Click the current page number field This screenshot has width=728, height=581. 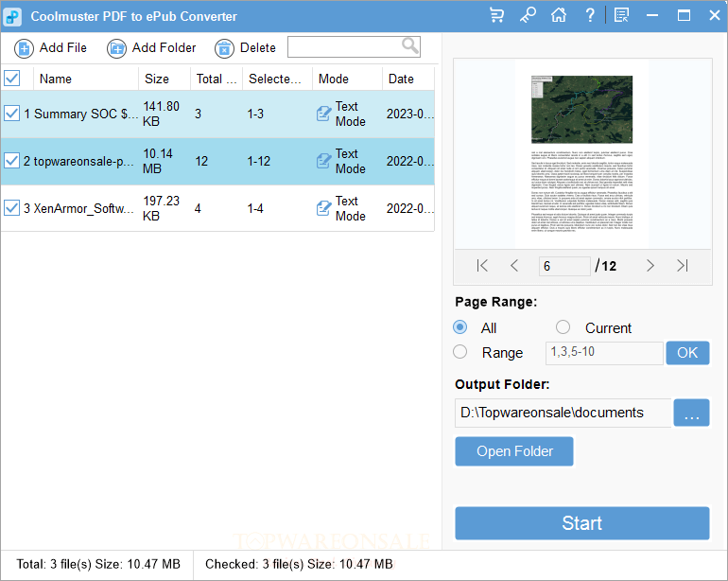coord(564,266)
